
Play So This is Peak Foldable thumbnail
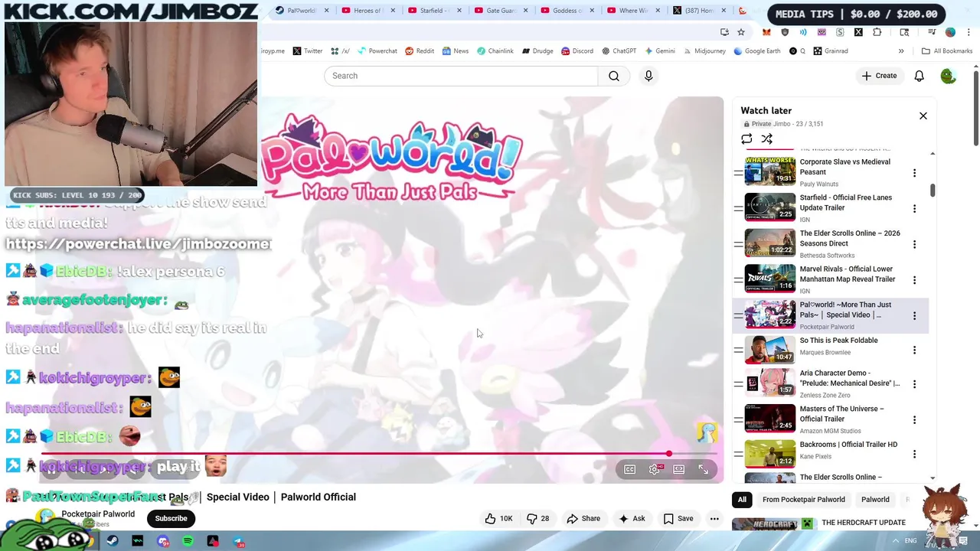click(x=770, y=350)
